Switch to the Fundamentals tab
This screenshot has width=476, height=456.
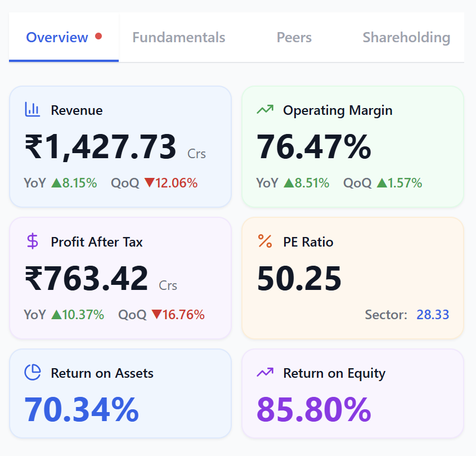pyautogui.click(x=179, y=37)
